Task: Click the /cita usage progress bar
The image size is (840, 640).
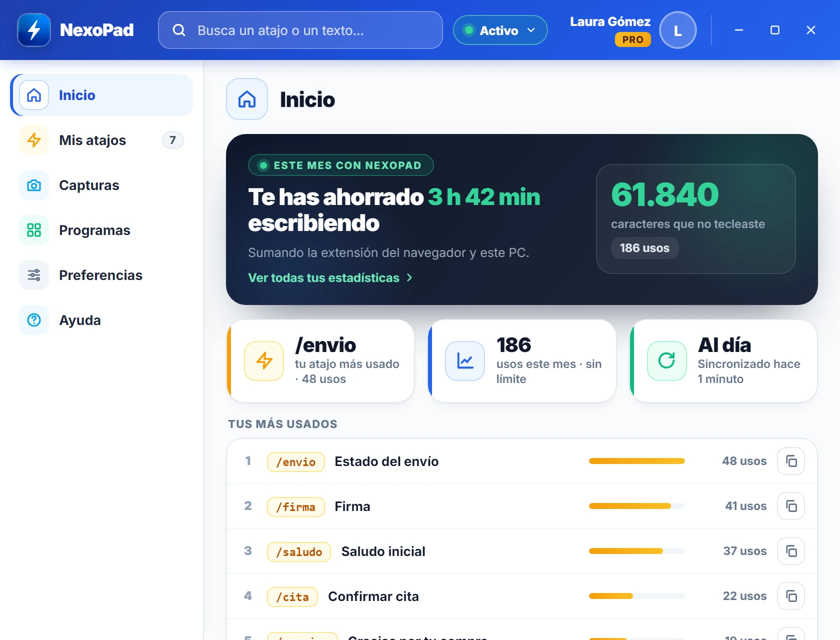Action: (x=636, y=596)
